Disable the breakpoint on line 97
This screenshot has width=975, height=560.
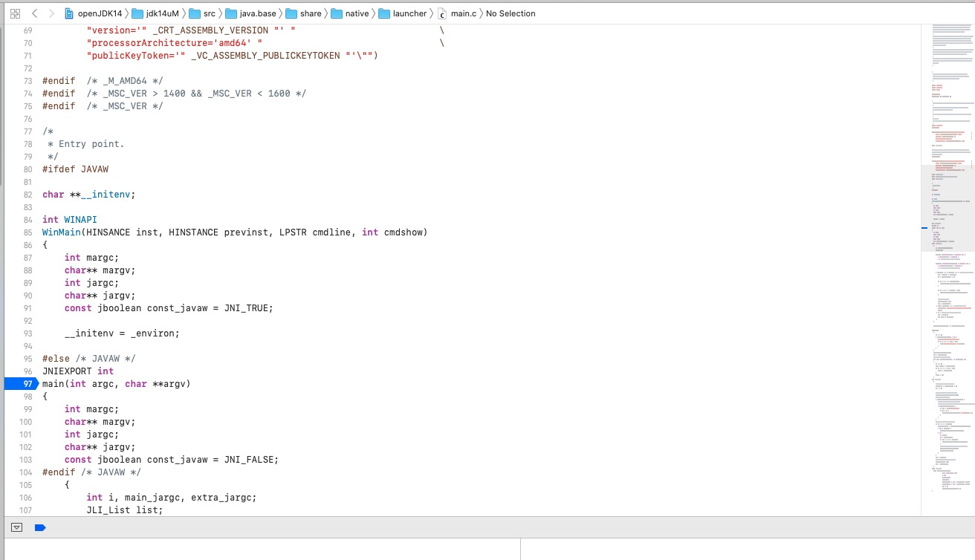(x=21, y=384)
